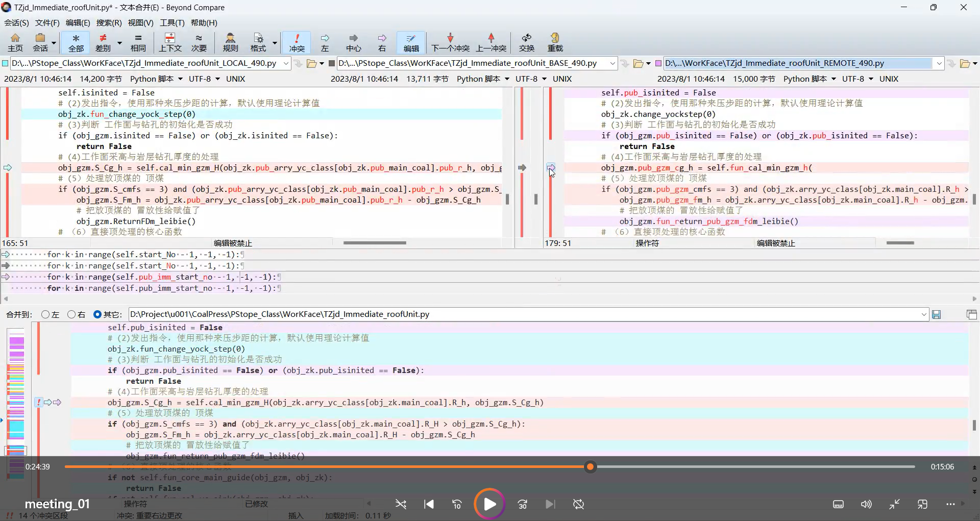Toggle the 编辑 edit mode icon
The height and width of the screenshot is (521, 980).
tap(411, 42)
